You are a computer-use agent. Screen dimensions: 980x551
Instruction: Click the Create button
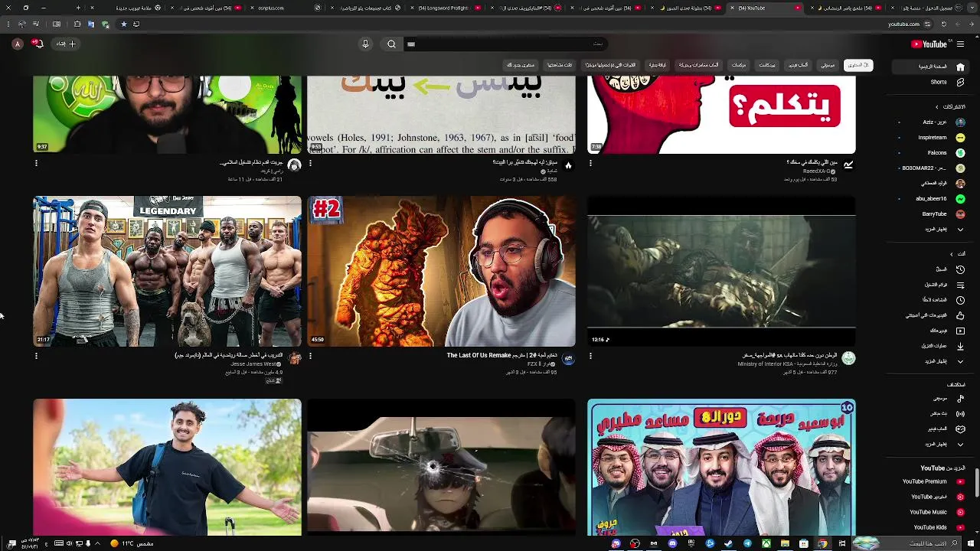[66, 44]
